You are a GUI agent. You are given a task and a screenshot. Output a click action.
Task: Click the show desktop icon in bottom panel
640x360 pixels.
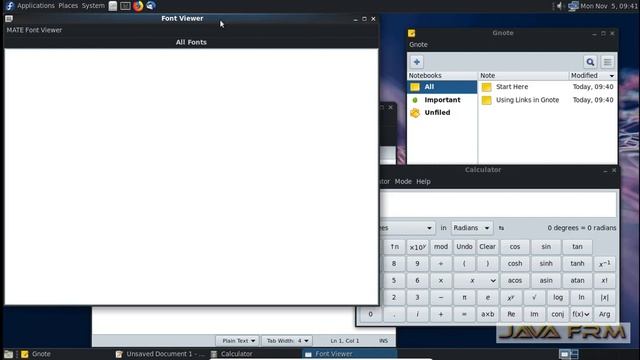point(8,354)
